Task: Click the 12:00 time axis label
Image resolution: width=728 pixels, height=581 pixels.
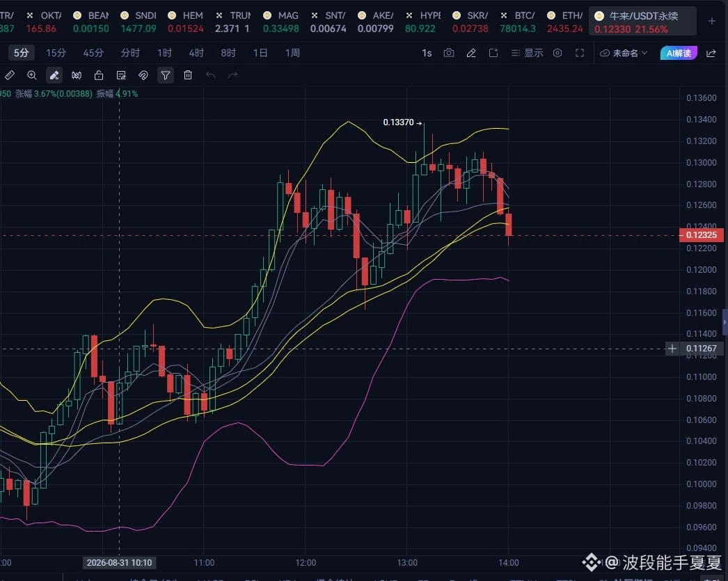Action: tap(306, 563)
